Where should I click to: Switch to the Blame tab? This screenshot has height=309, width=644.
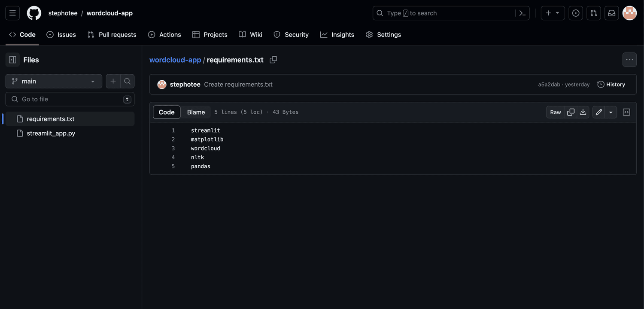pos(196,112)
